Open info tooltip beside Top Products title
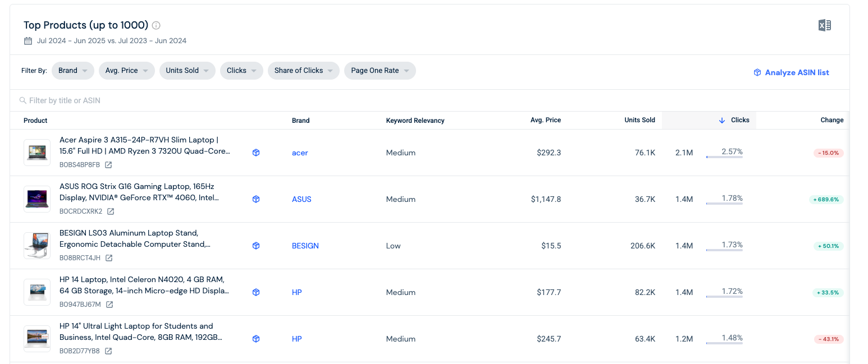 click(157, 25)
